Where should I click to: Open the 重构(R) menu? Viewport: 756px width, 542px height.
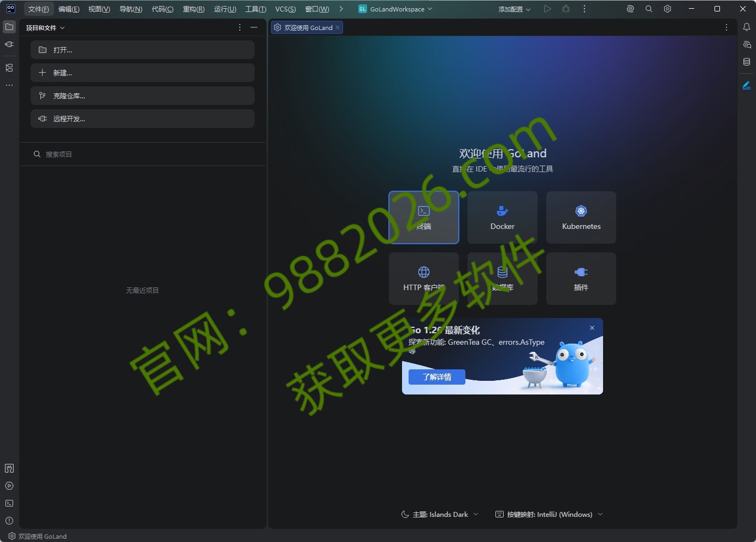(194, 9)
